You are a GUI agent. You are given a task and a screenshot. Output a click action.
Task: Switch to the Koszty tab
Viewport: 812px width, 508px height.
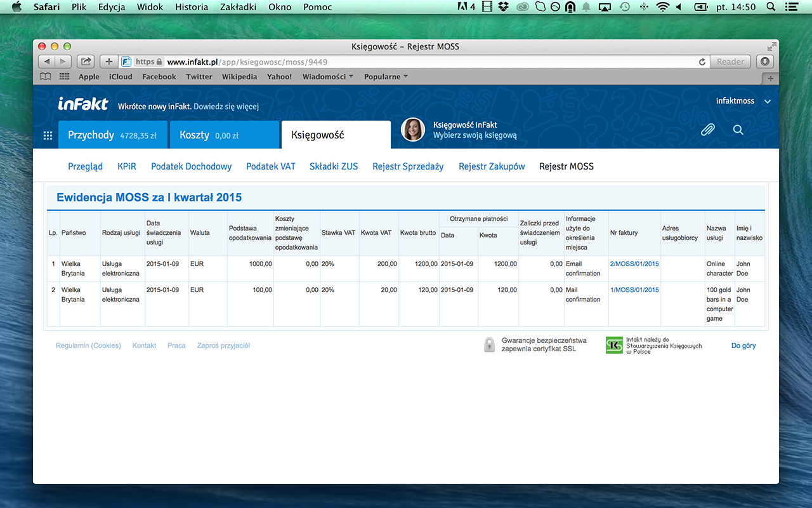pyautogui.click(x=224, y=135)
